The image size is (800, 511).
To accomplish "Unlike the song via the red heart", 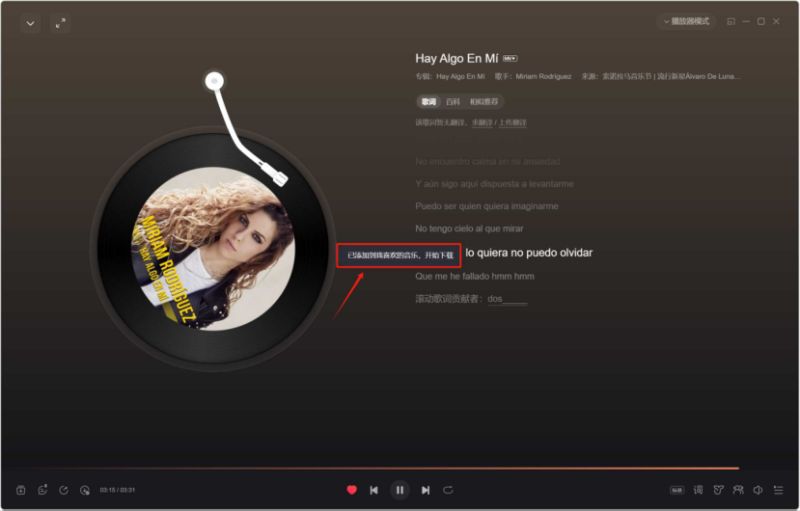I will click(x=352, y=490).
